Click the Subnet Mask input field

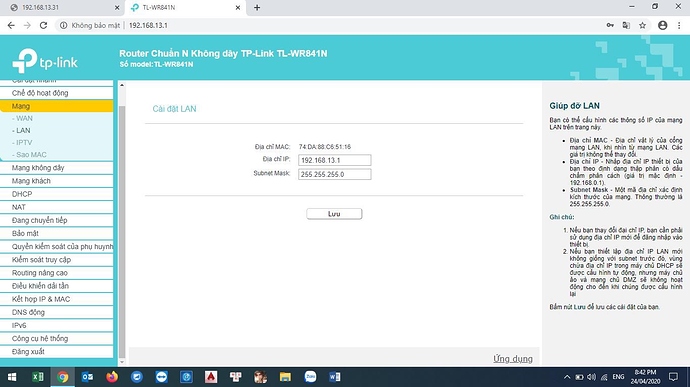(x=334, y=174)
